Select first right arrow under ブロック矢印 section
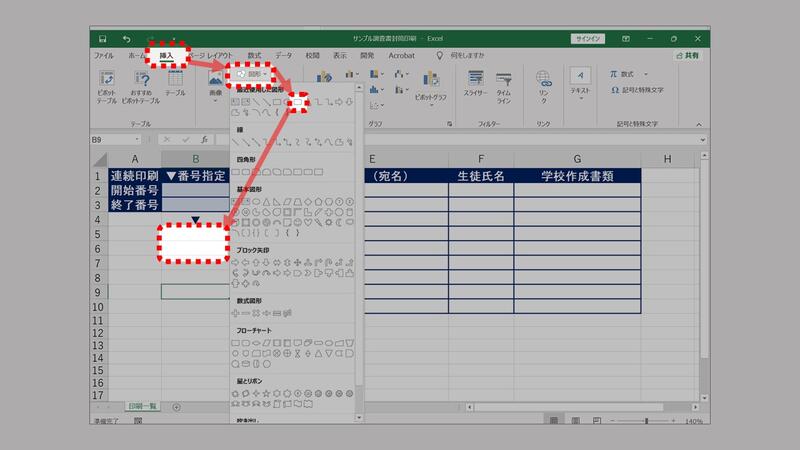Screen dimensions: 800x450 pyautogui.click(x=235, y=263)
